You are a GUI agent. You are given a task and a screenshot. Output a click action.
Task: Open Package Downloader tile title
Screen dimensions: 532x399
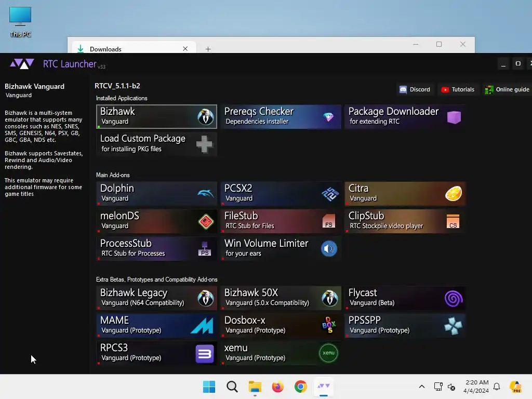[x=394, y=111]
